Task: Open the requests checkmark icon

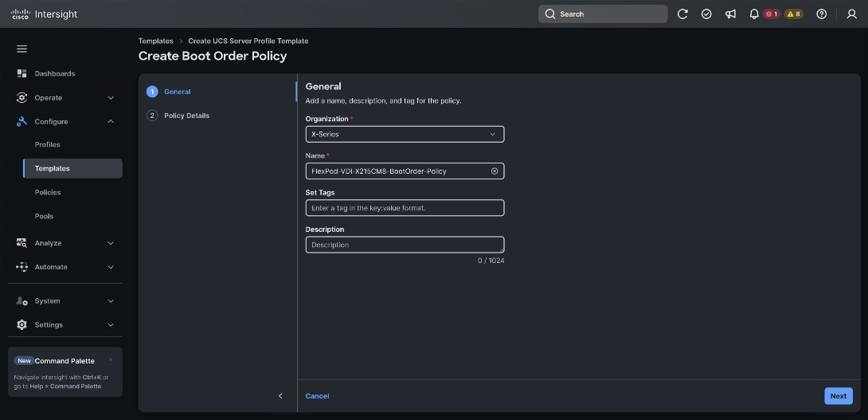Action: (x=706, y=14)
